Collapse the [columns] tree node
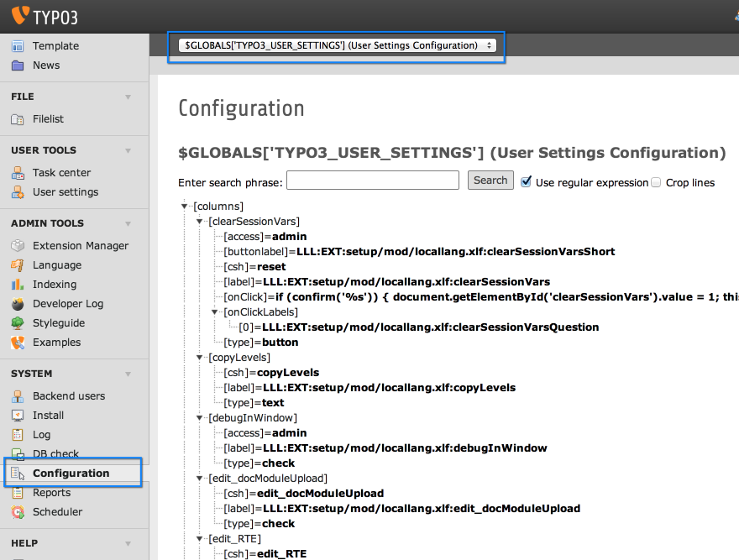The height and width of the screenshot is (560, 739). coord(185,207)
